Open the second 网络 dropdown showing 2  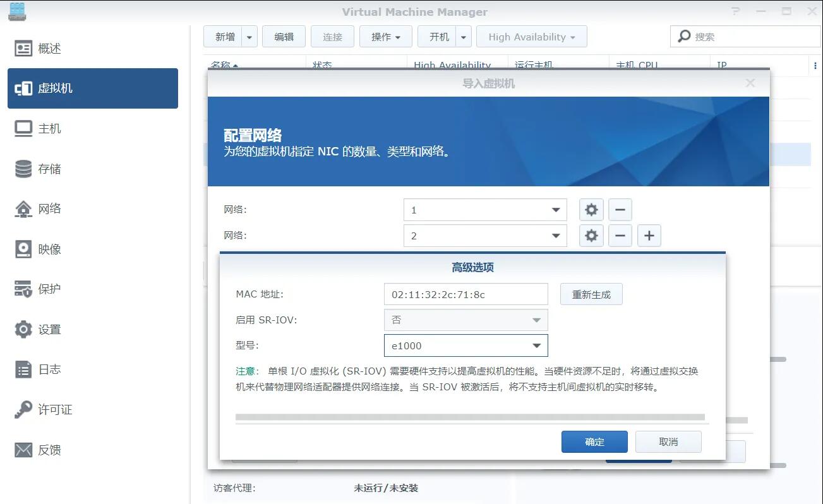coord(555,236)
